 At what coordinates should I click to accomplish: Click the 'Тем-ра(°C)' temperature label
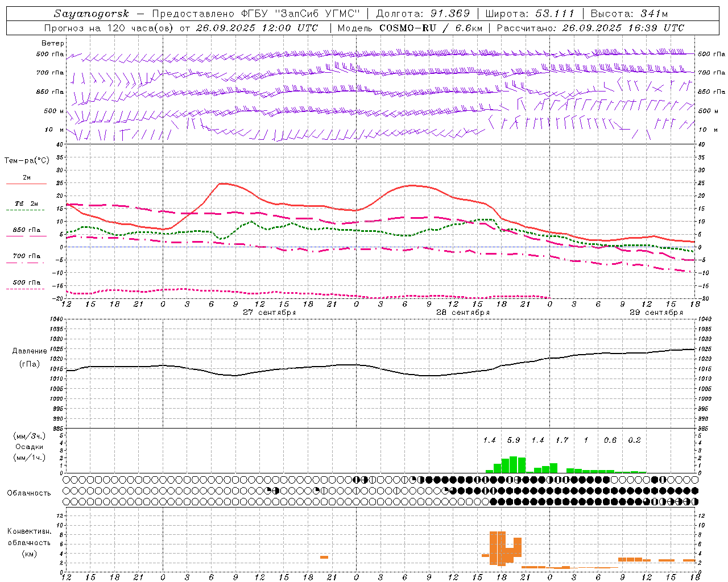(x=27, y=160)
